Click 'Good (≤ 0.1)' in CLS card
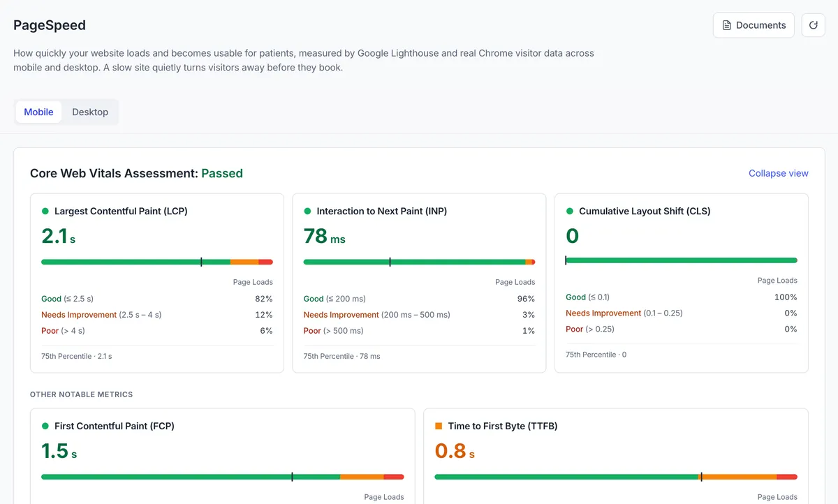The width and height of the screenshot is (838, 504). point(587,297)
